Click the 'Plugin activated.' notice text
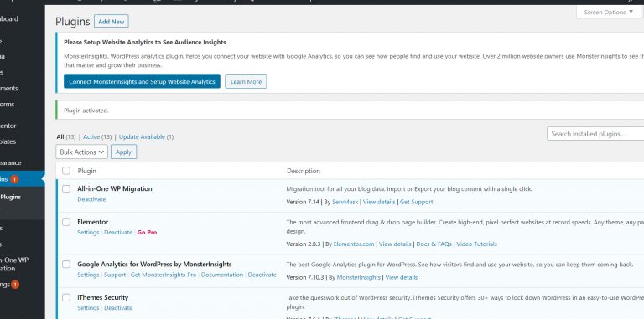The image size is (644, 319). (x=86, y=111)
